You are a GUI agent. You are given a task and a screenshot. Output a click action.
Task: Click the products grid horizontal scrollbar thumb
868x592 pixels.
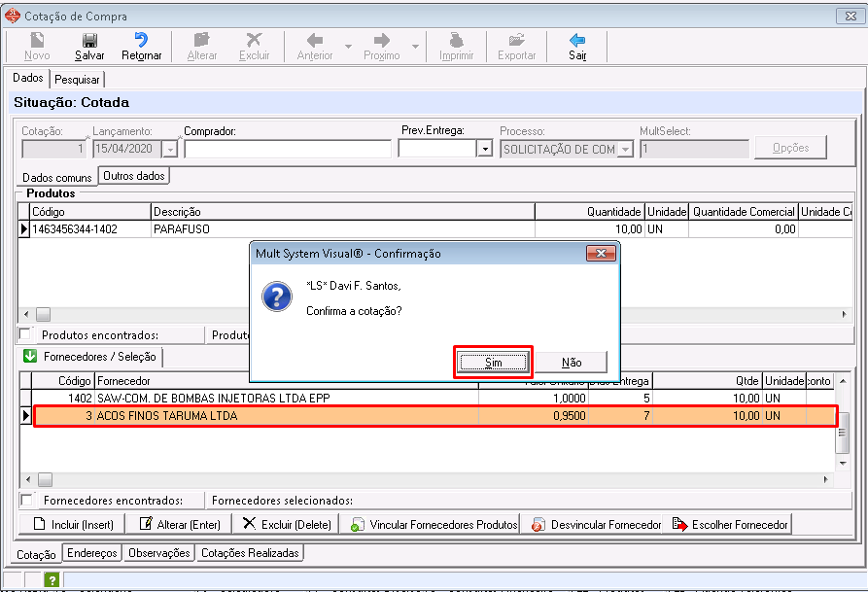click(x=43, y=315)
